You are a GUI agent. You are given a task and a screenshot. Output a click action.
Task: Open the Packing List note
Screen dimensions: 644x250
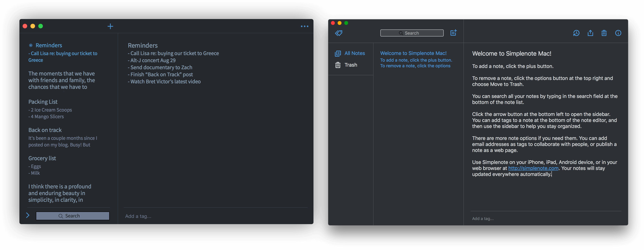point(43,102)
